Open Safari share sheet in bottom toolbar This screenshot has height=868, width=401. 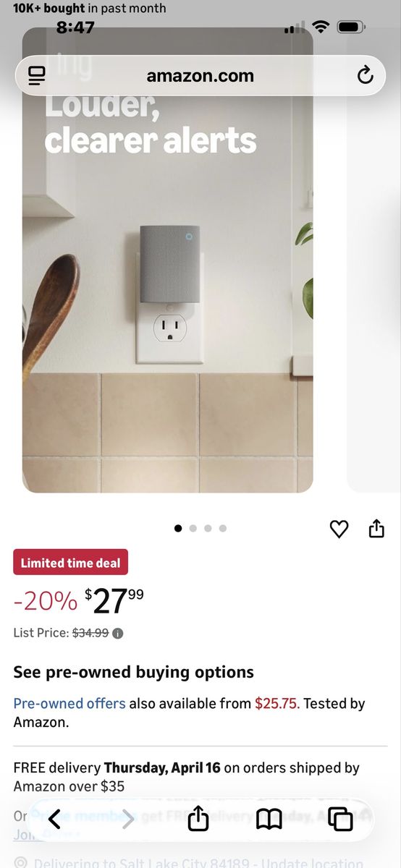coord(198,818)
